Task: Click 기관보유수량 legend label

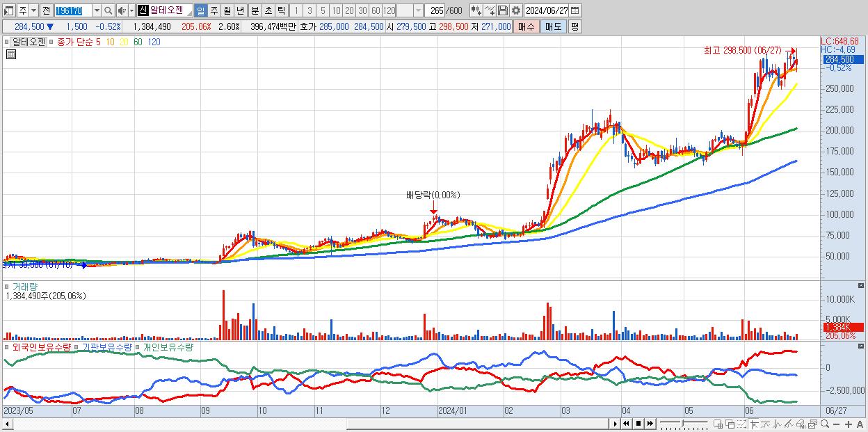Action: tap(106, 346)
